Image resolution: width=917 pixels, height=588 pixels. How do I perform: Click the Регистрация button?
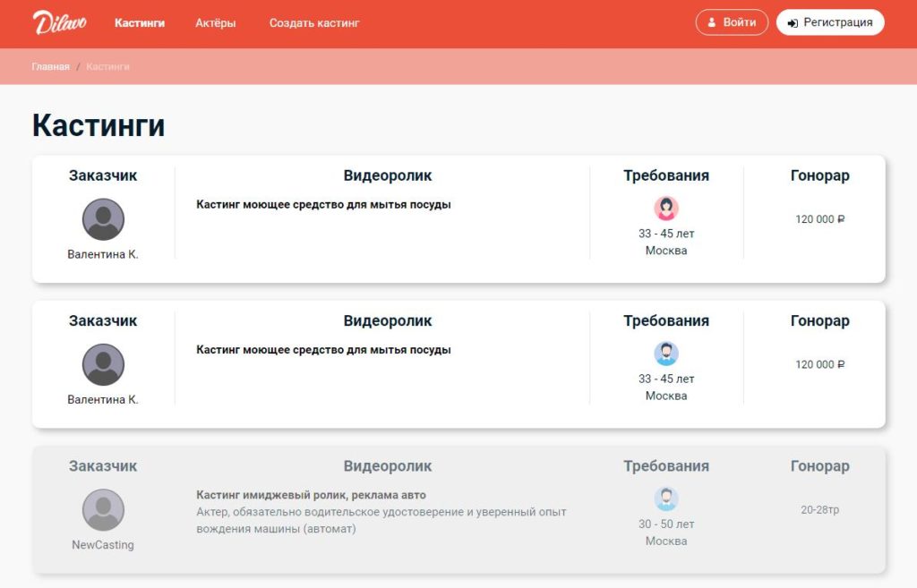click(x=830, y=22)
